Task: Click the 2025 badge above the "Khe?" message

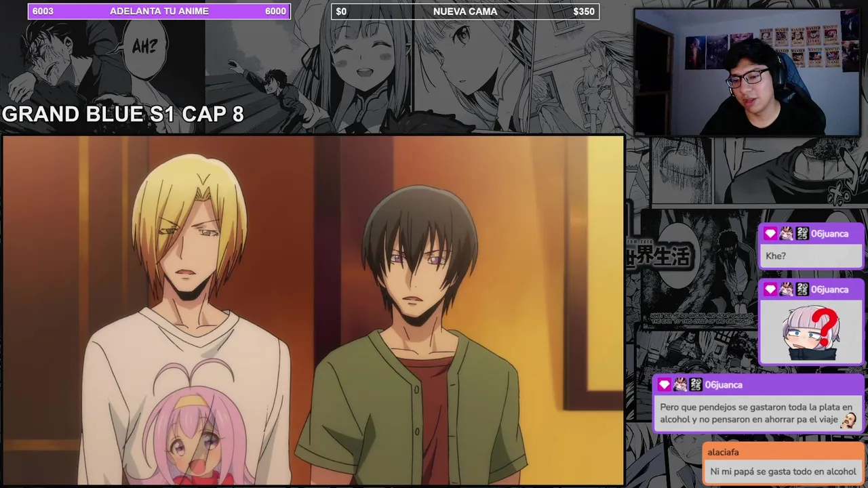Action: tap(802, 234)
